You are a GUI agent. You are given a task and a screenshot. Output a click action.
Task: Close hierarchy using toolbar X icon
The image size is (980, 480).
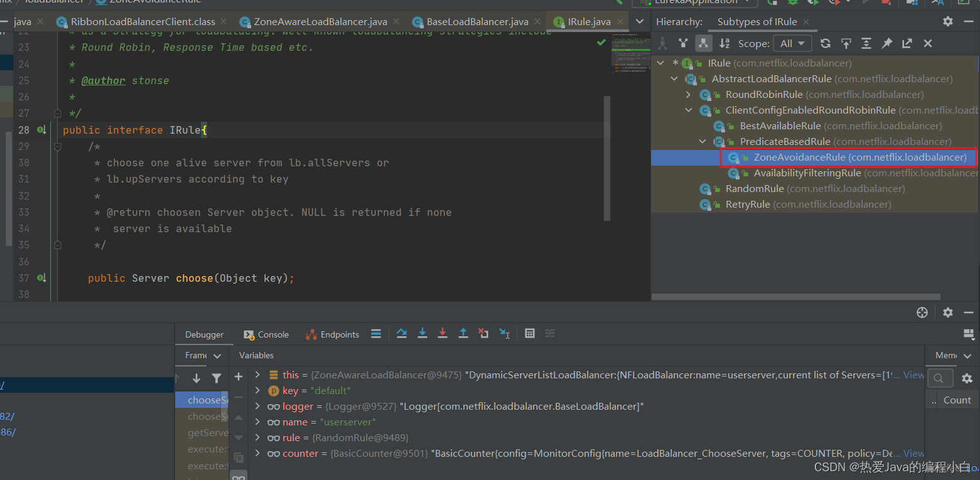tap(928, 43)
